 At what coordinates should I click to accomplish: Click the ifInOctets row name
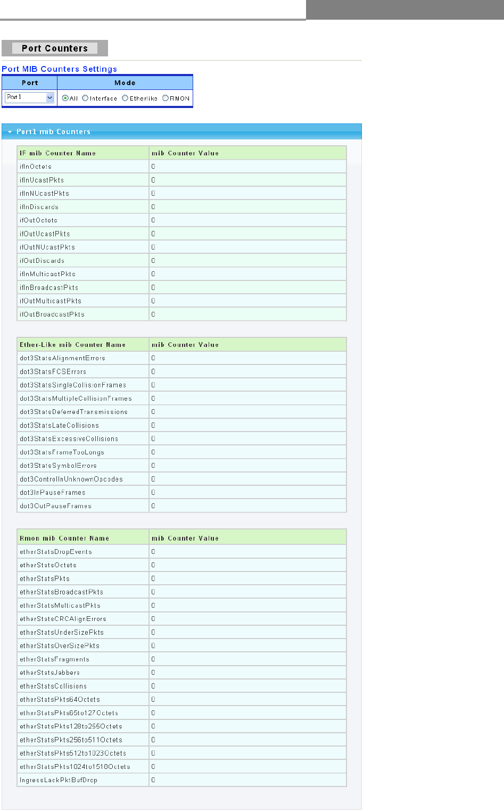pos(36,167)
